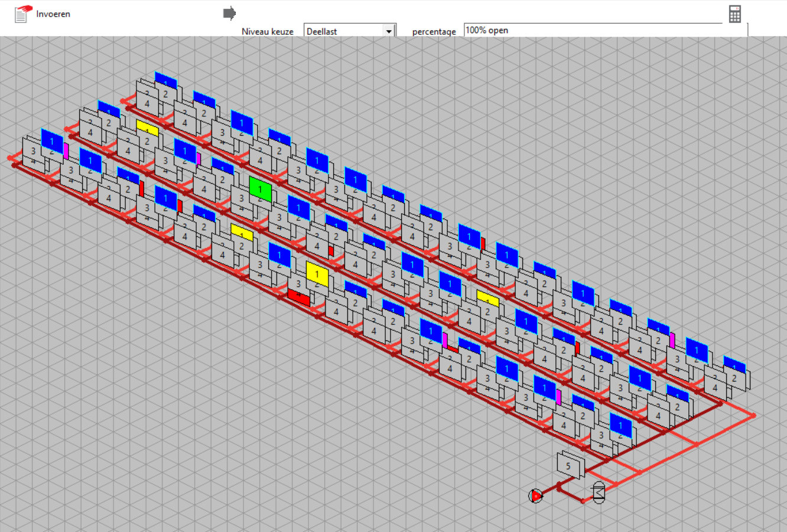This screenshot has height=532, width=787.
Task: Select the red pump symbol
Action: click(x=535, y=496)
